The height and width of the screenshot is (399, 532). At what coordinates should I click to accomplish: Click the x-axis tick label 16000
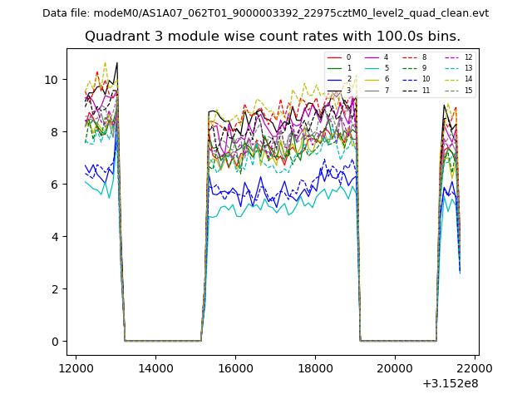click(x=235, y=368)
